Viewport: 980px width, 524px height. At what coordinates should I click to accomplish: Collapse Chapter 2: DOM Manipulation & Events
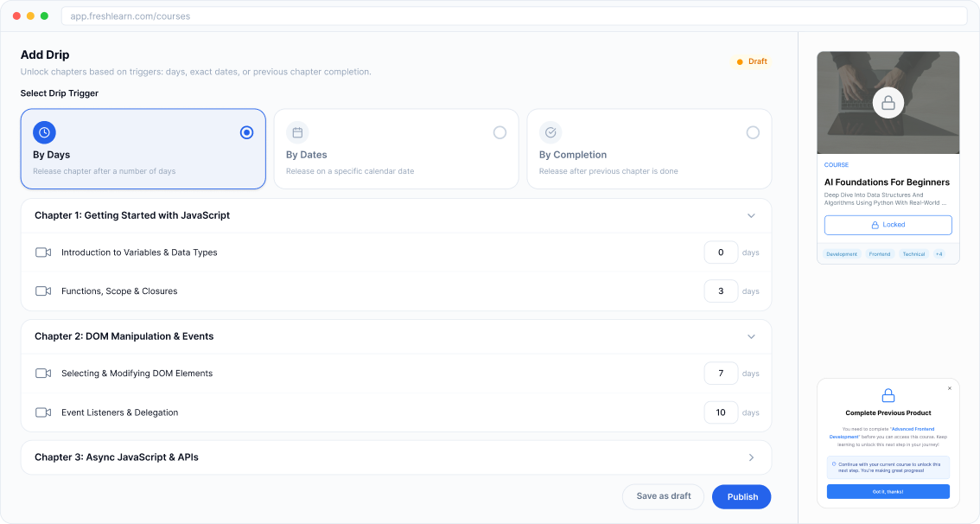click(751, 336)
